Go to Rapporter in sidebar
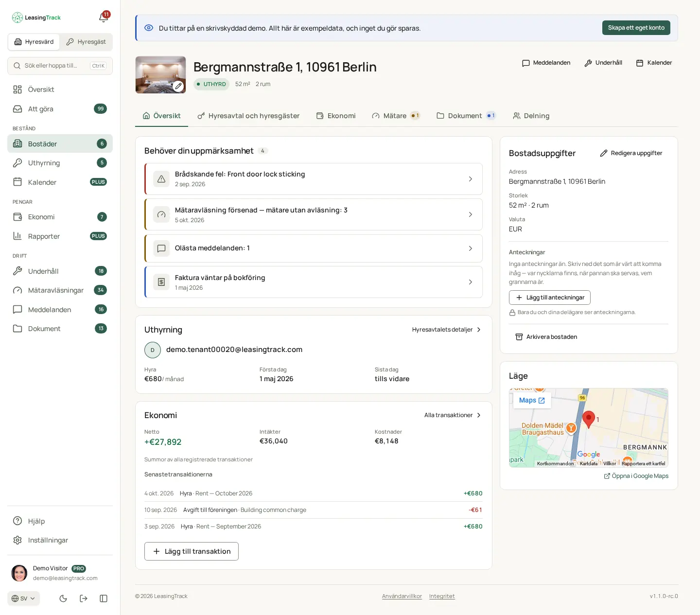This screenshot has height=615, width=700. pos(60,236)
